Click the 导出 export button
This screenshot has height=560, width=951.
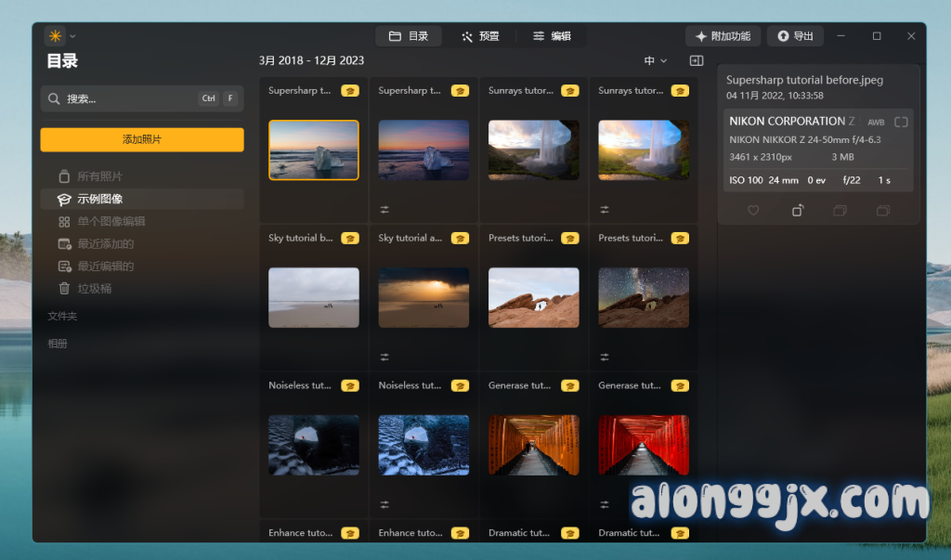point(795,36)
